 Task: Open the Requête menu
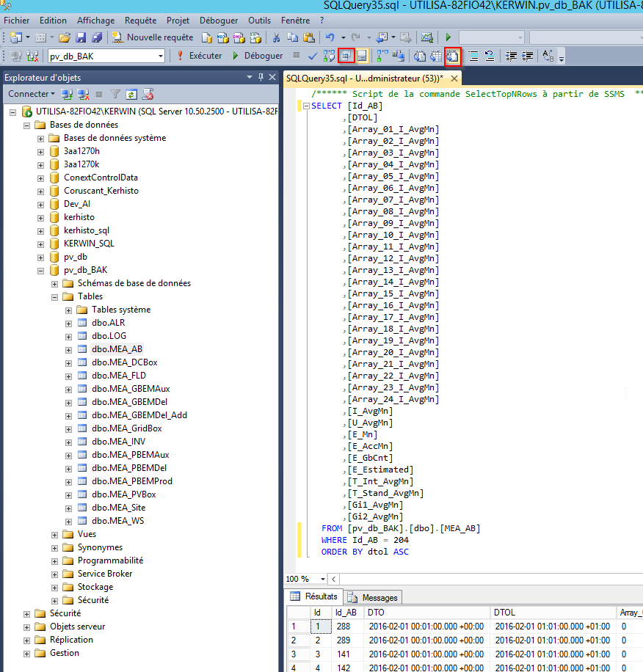139,21
